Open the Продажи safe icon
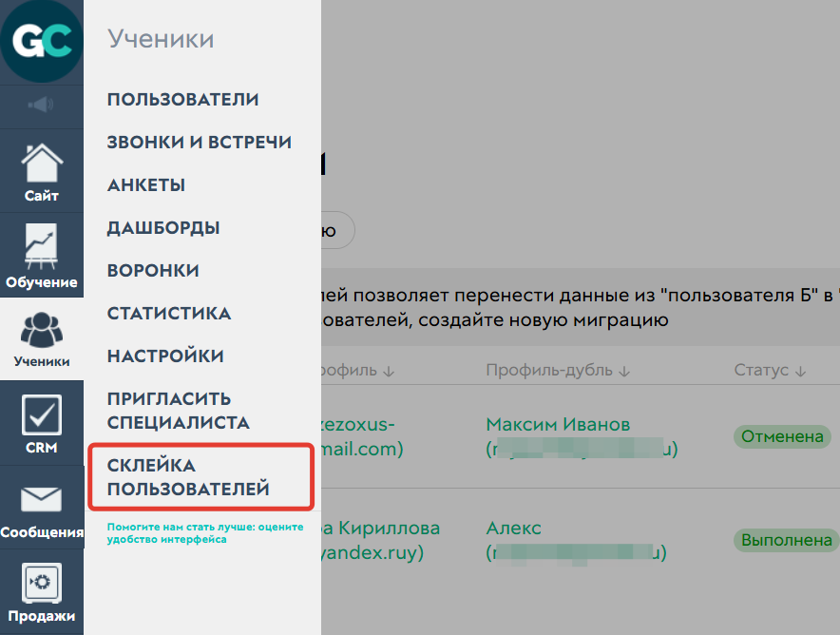 click(x=41, y=591)
